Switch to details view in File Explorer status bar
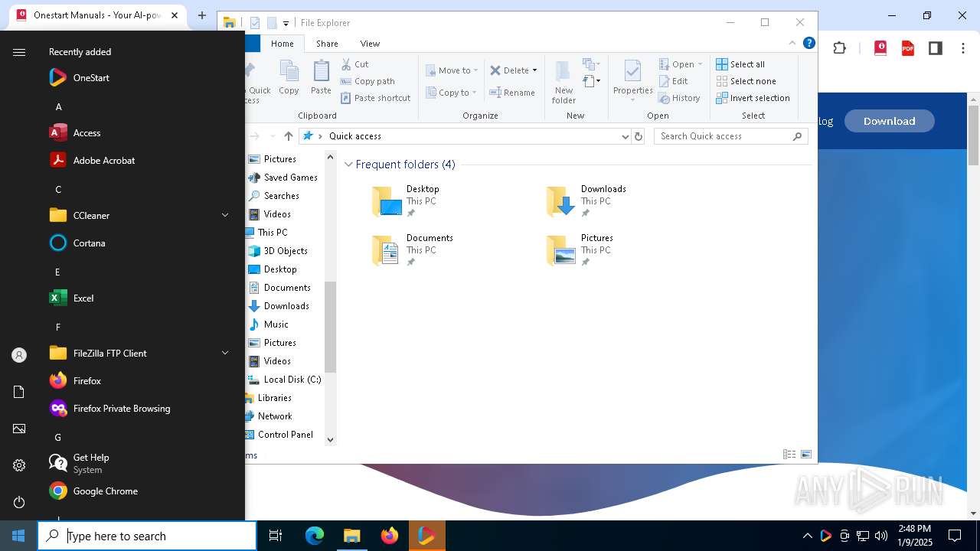 coord(789,455)
